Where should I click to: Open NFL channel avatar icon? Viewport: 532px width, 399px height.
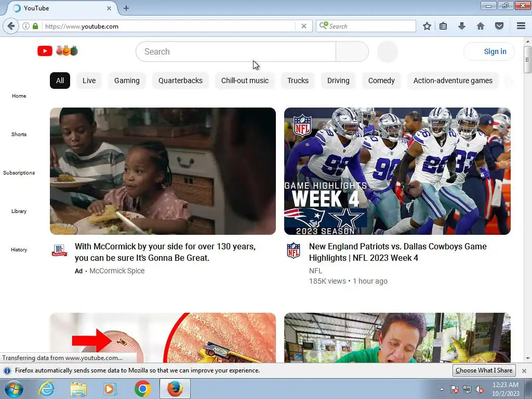(294, 250)
